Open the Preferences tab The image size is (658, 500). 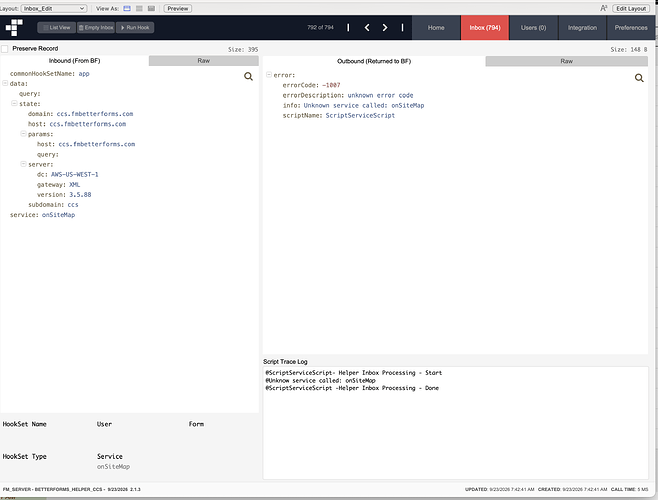pyautogui.click(x=631, y=28)
